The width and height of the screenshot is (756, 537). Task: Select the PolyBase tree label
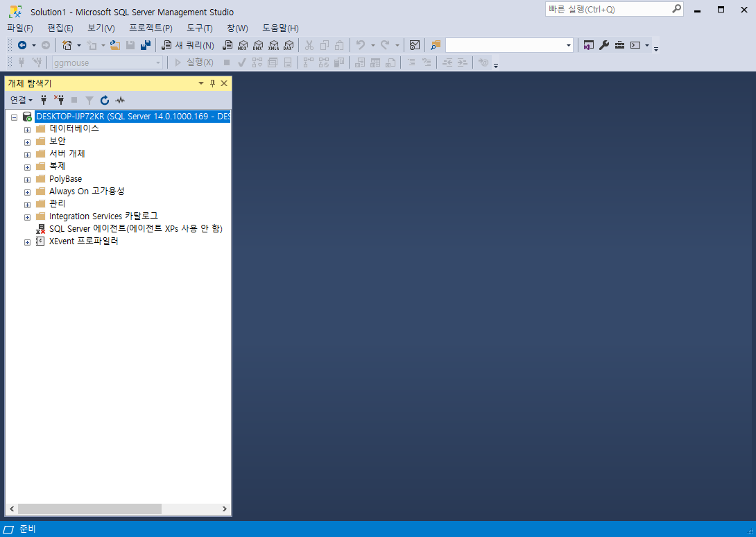(66, 178)
